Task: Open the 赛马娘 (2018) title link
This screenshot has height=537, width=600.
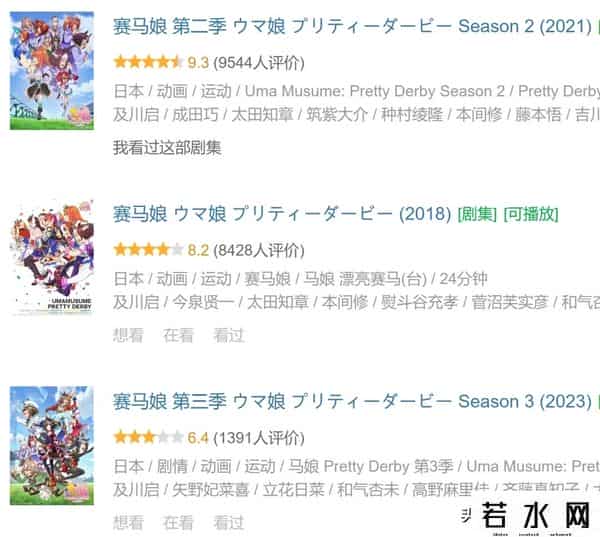Action: pyautogui.click(x=282, y=214)
